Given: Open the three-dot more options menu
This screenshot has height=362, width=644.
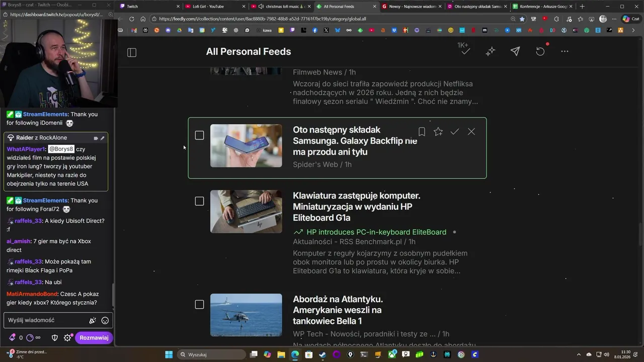Looking at the screenshot, I should point(565,51).
